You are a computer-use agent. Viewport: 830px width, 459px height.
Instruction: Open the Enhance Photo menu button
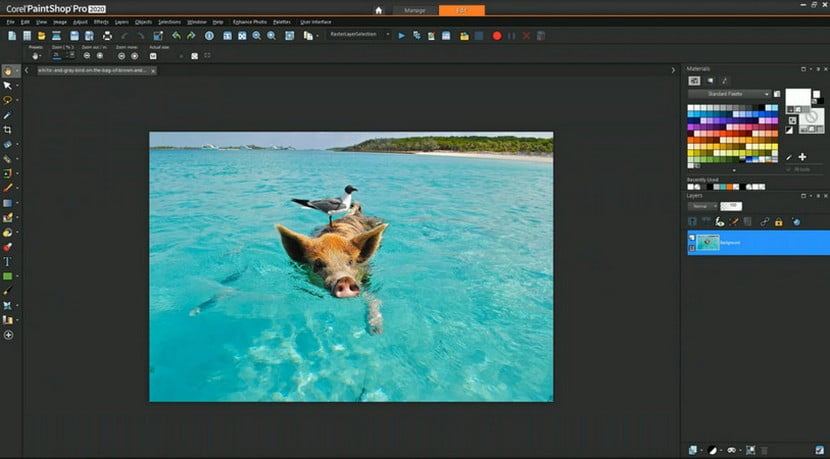(x=250, y=22)
